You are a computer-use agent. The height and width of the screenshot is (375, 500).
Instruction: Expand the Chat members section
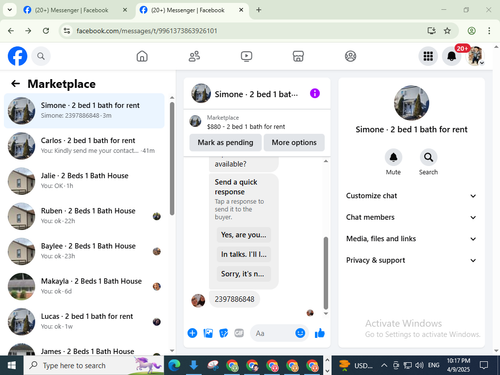coord(411,217)
